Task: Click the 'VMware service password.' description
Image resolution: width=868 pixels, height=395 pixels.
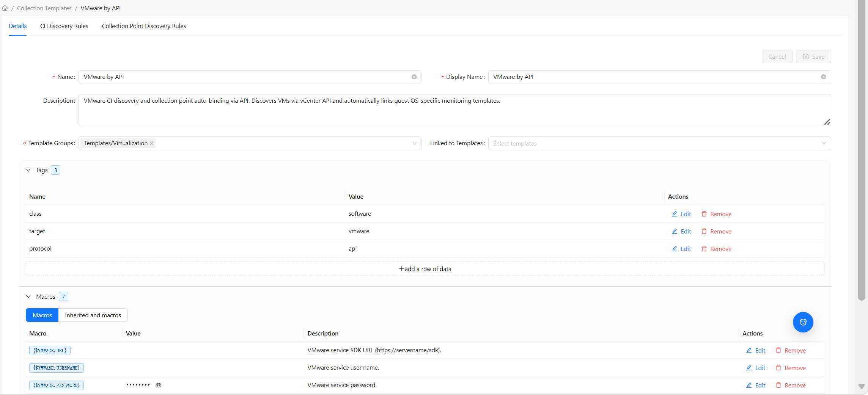Action: (x=342, y=385)
